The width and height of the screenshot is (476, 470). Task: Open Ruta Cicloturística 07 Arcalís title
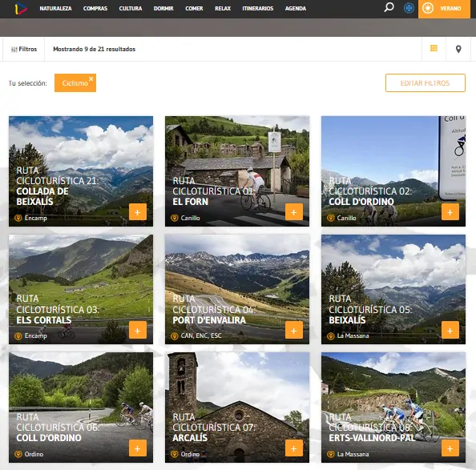(x=214, y=428)
